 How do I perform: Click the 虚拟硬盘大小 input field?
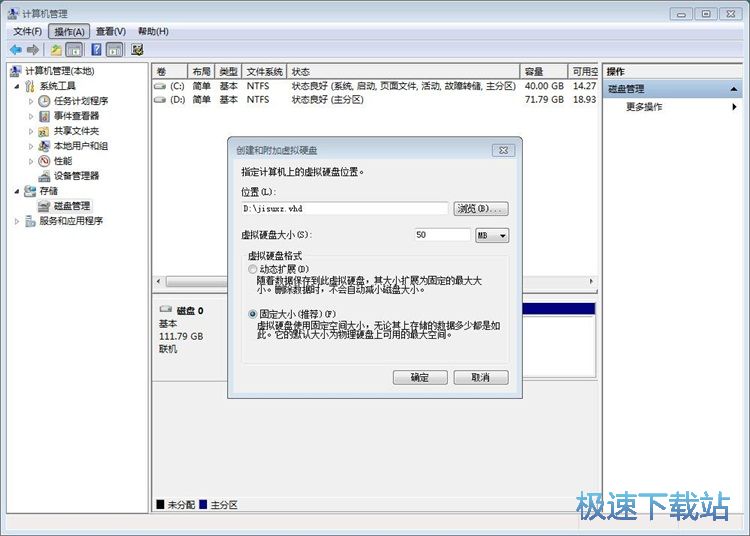pos(442,235)
